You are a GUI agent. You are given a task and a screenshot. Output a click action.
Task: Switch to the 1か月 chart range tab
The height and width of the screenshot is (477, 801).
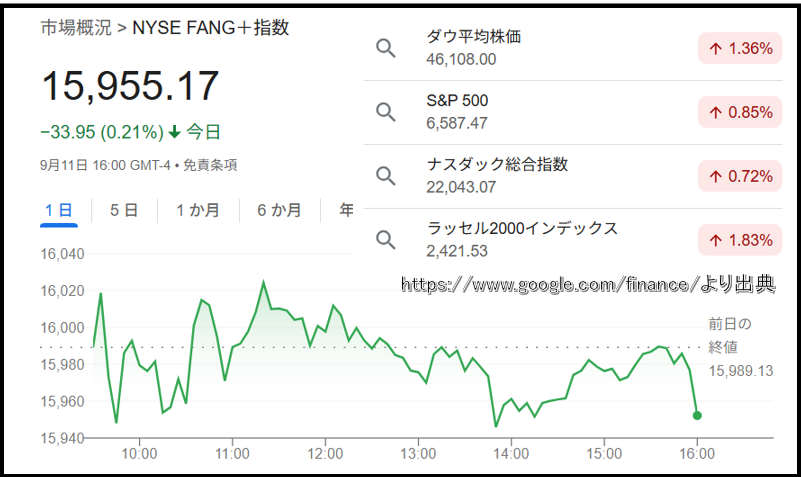tap(198, 210)
